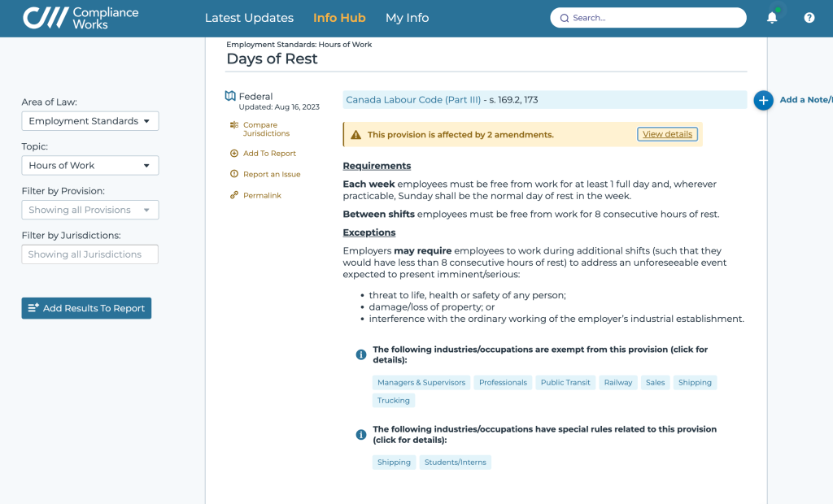The image size is (833, 504).
Task: Open the Hours of Work topic dropdown
Action: coord(89,165)
